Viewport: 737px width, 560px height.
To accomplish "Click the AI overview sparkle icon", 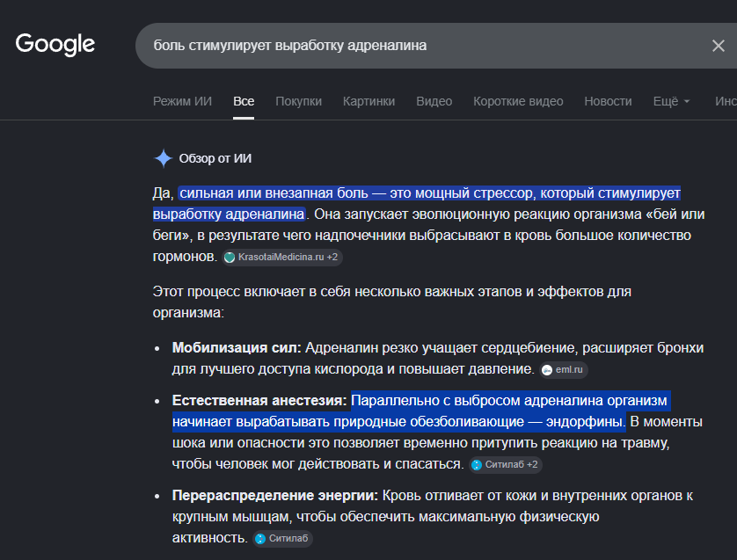I will click(x=163, y=158).
